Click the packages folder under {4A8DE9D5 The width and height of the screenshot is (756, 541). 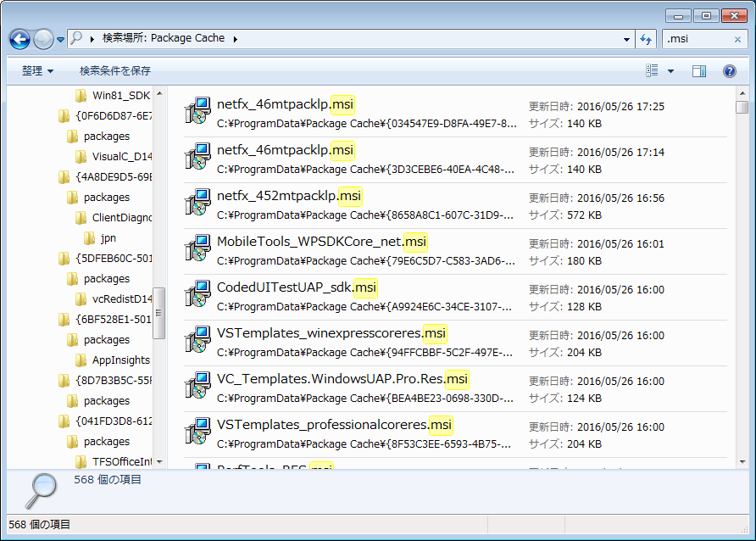pyautogui.click(x=98, y=198)
